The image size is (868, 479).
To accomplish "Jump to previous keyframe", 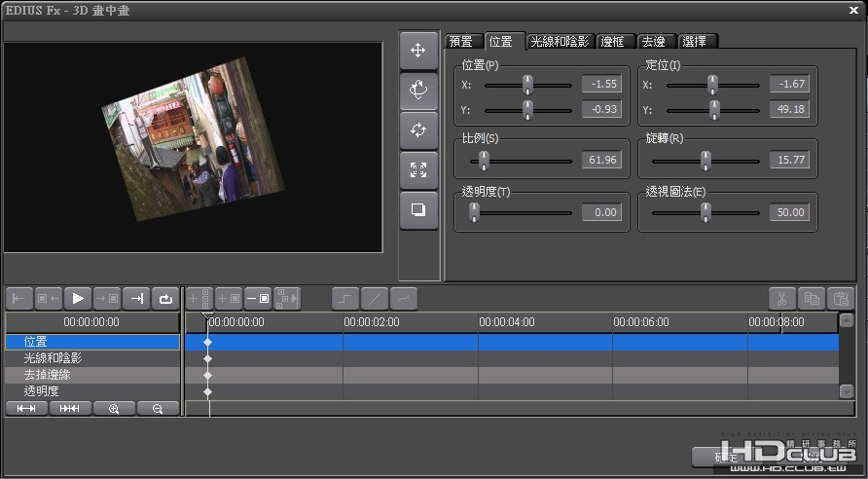I will pos(49,299).
